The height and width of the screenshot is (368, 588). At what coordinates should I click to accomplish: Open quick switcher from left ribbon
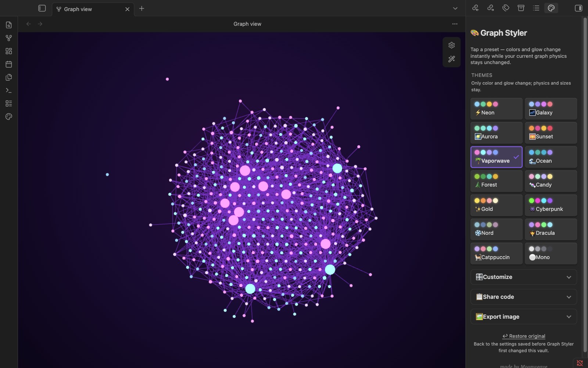pyautogui.click(x=9, y=25)
